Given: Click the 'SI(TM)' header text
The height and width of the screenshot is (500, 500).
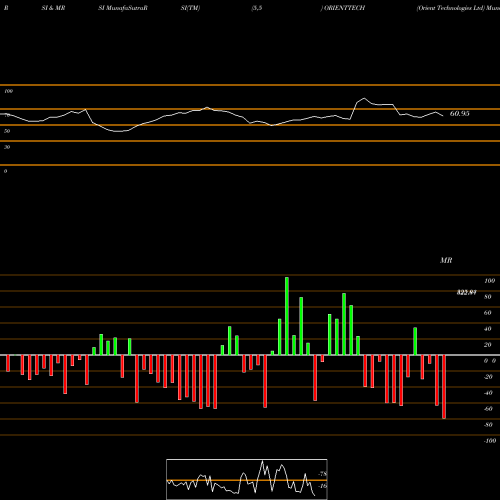Looking at the screenshot, I should (x=190, y=8).
